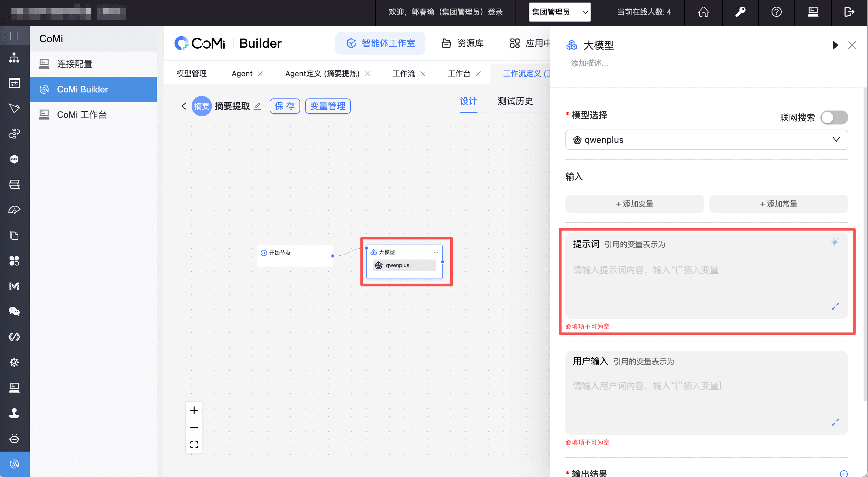Select the 开始节点 node on canvas
Screen dimensions: 868x477
294,256
